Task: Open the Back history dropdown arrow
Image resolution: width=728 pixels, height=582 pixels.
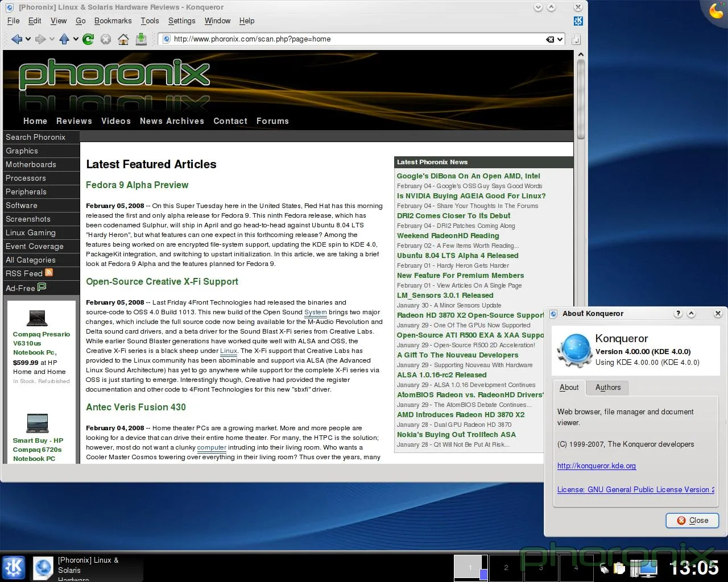Action: point(28,39)
